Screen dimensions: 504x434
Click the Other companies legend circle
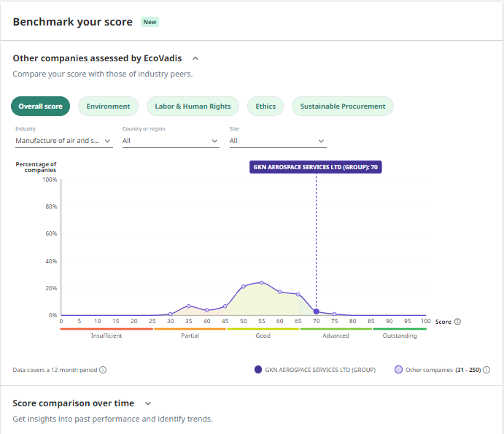click(398, 370)
